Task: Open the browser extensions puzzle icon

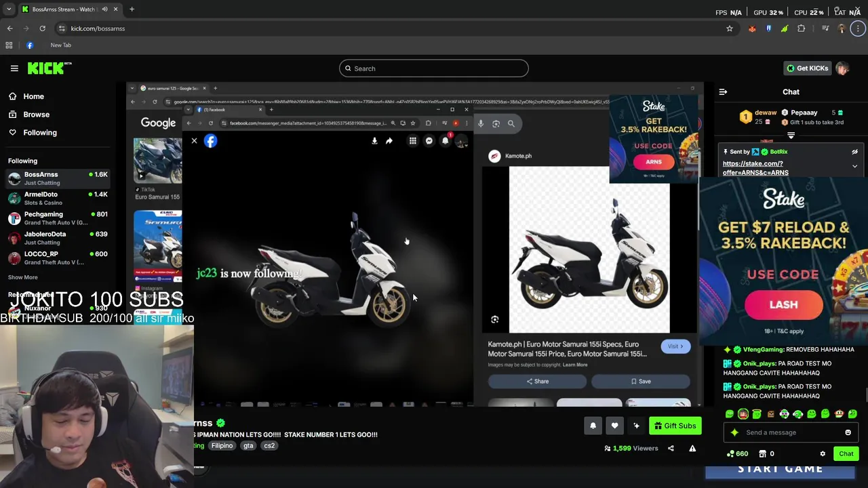Action: coord(802,28)
